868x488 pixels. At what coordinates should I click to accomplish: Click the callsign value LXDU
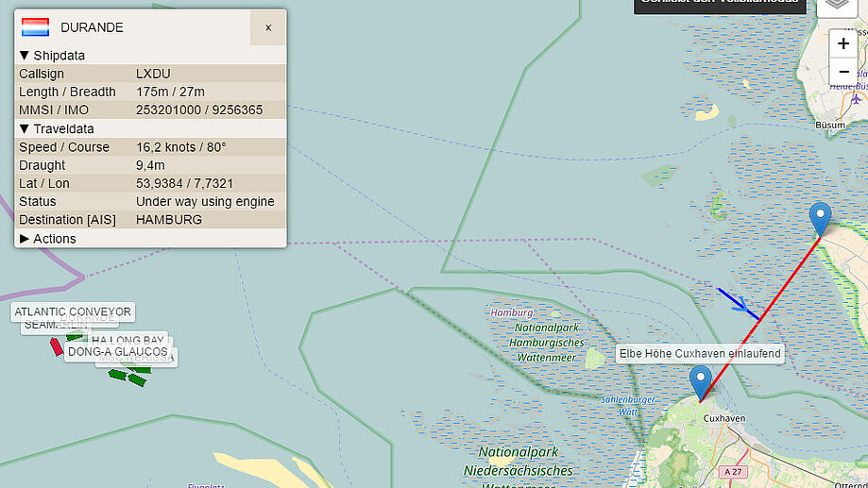(x=153, y=74)
